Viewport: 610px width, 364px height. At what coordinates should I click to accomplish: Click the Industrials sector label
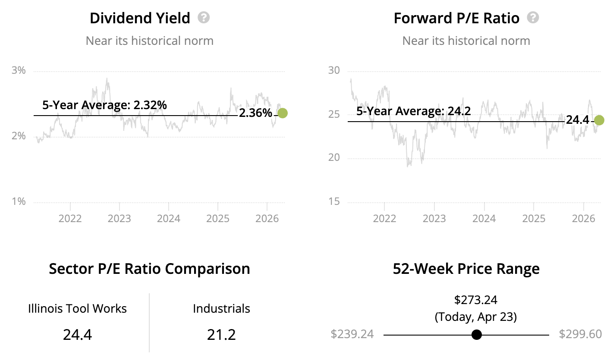coord(221,309)
